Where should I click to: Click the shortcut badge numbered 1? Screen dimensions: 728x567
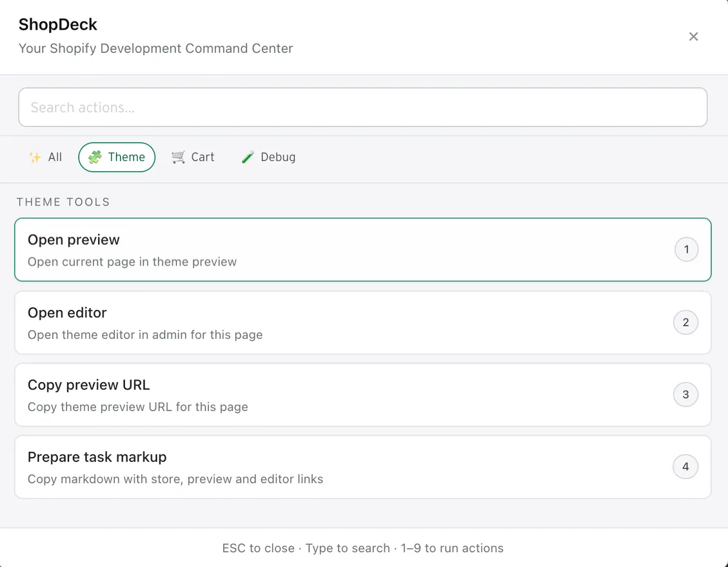tap(686, 249)
